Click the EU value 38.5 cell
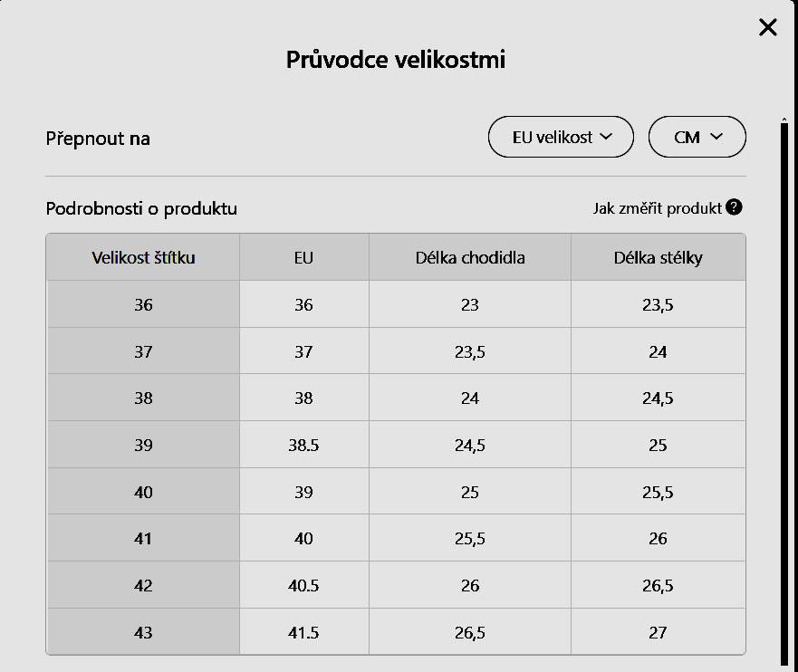The image size is (798, 672). coord(303,446)
